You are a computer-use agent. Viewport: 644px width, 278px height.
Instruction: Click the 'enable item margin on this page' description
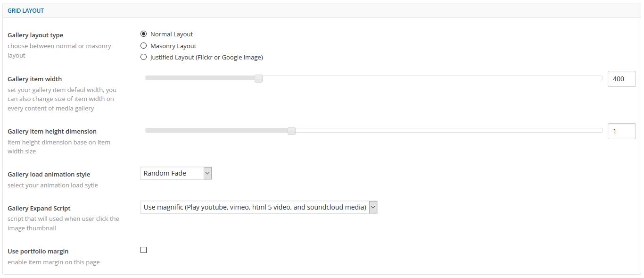click(x=54, y=262)
